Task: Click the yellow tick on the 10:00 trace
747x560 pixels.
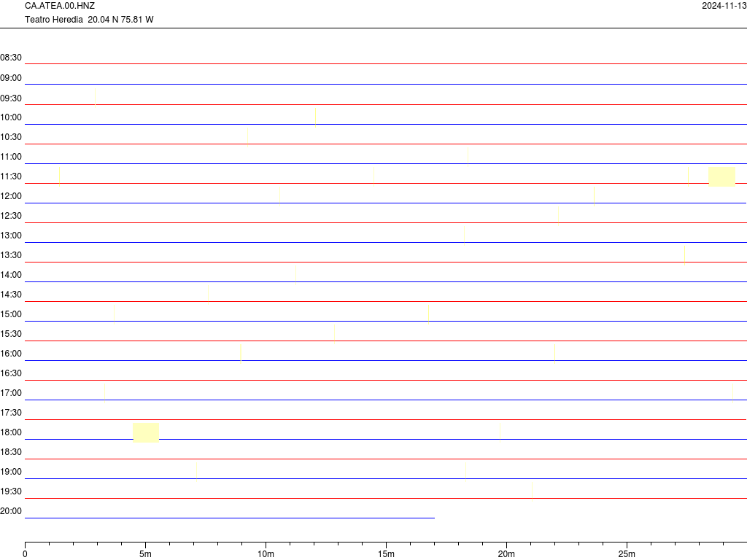Action: pyautogui.click(x=315, y=117)
